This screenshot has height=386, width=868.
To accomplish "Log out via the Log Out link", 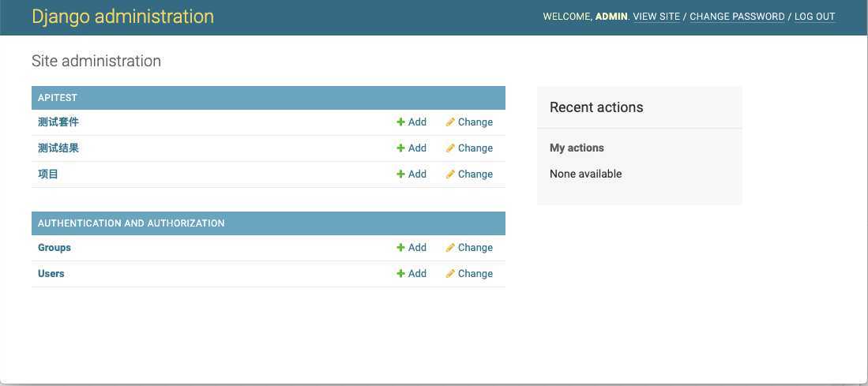I will point(815,17).
